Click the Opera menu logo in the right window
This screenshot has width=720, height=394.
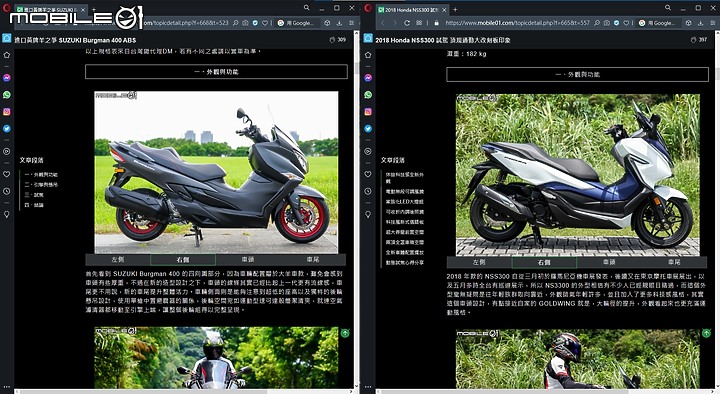368,8
